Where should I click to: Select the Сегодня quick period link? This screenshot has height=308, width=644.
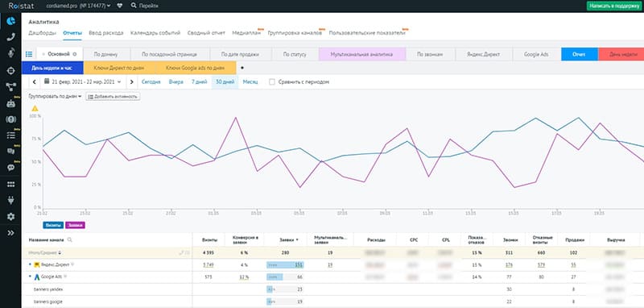tap(151, 81)
